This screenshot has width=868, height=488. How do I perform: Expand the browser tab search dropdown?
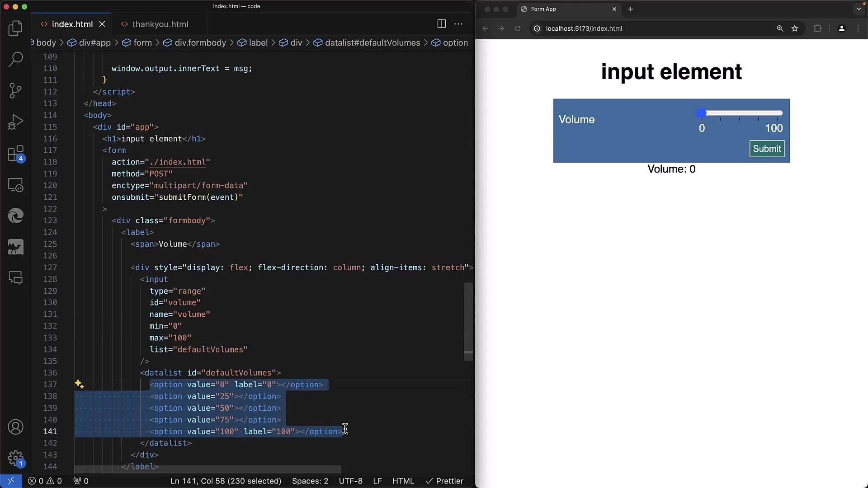pos(859,9)
